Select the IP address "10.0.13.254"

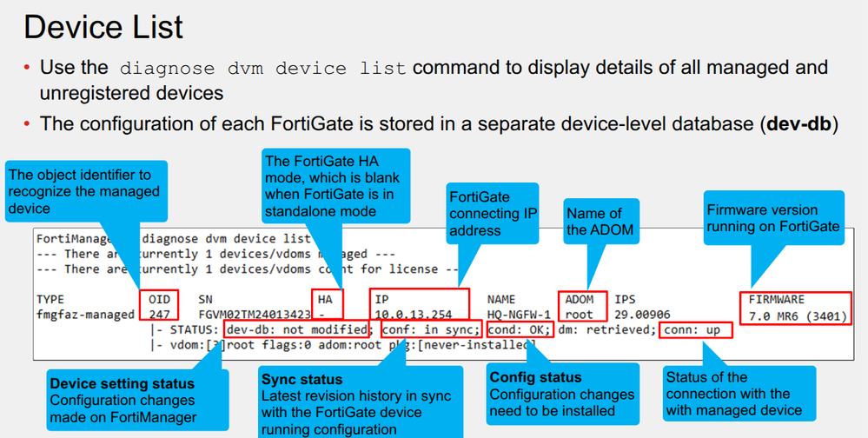(x=414, y=315)
